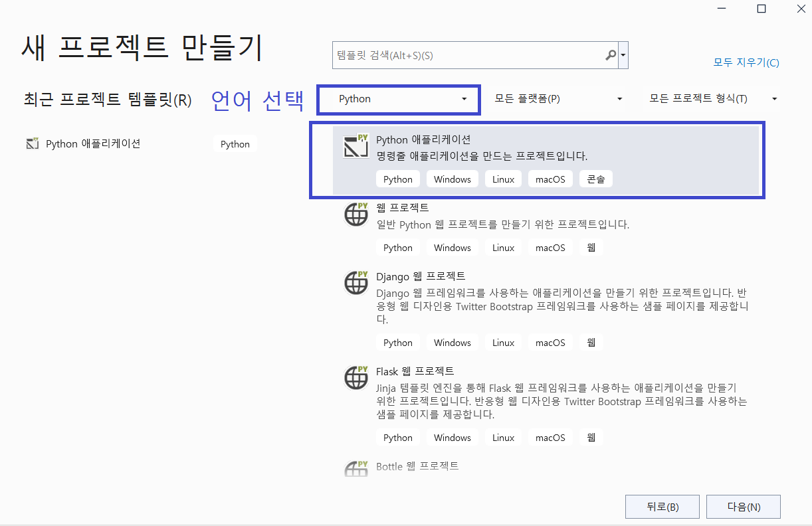Click the recent Python 애플리케이션 template icon

(32, 143)
